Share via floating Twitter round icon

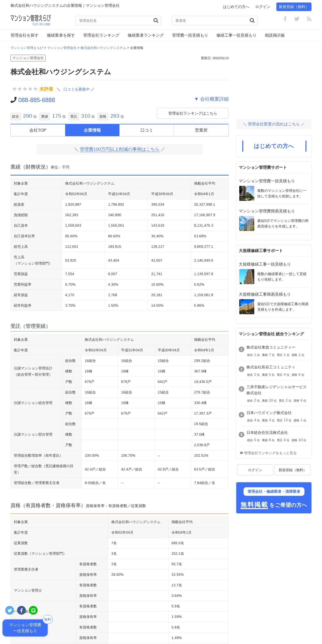(10, 610)
